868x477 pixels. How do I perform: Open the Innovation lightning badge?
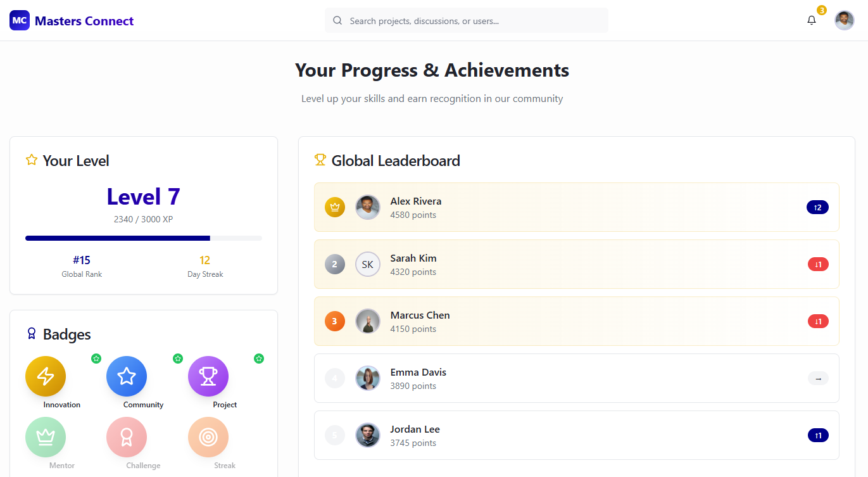click(x=46, y=376)
